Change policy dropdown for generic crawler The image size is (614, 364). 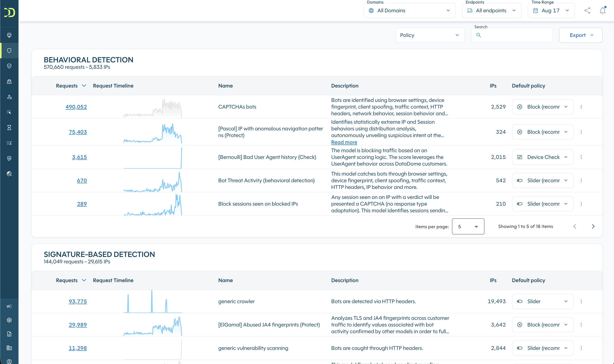click(543, 301)
